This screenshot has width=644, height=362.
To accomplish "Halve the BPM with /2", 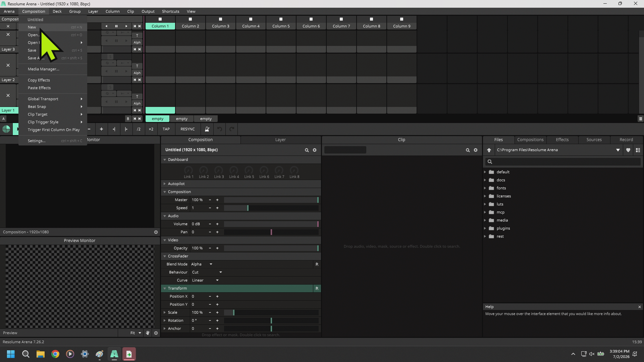I will (x=139, y=129).
